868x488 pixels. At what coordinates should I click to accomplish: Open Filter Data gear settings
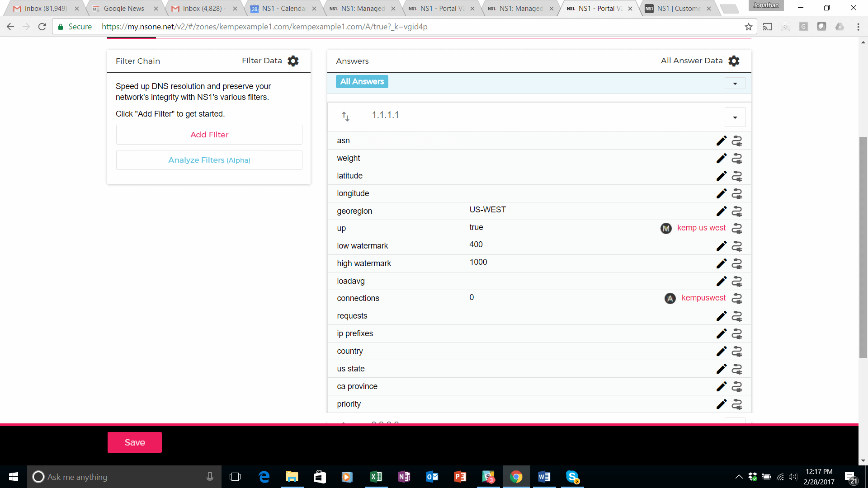tap(293, 61)
